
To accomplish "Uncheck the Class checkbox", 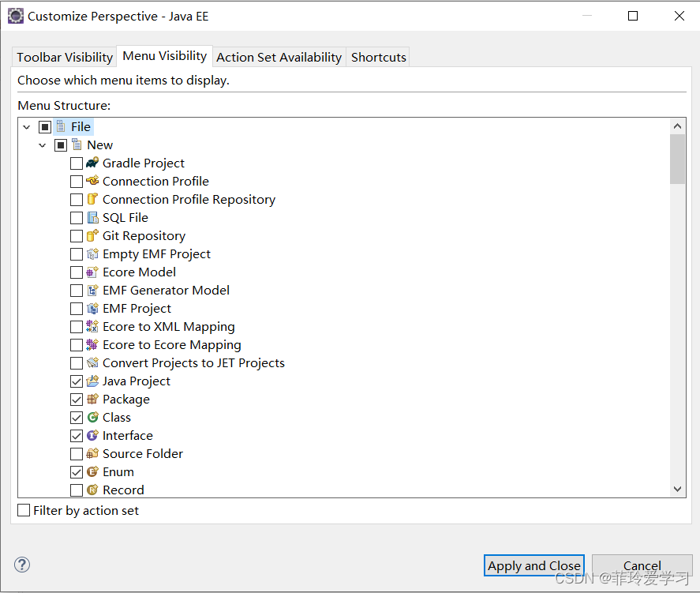I will (x=77, y=418).
